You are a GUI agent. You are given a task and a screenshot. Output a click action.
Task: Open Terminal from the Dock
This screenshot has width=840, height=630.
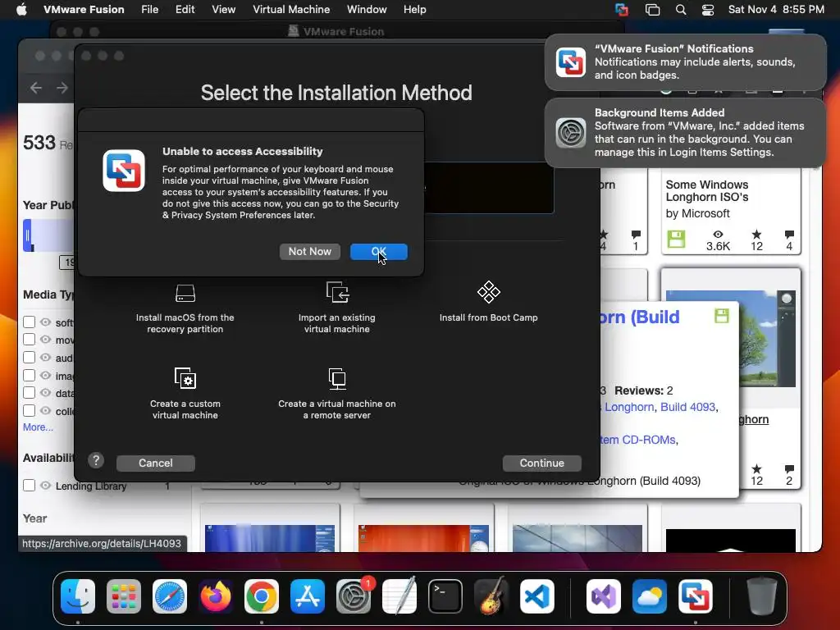point(445,596)
